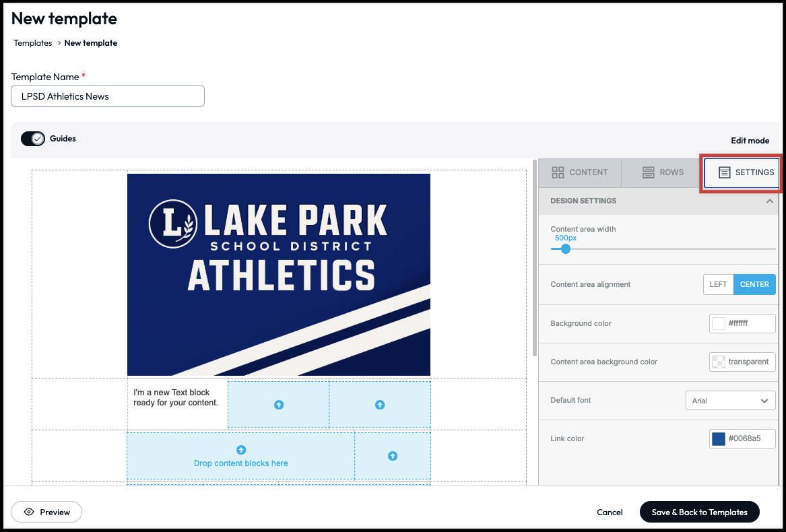Click the Lake Park Athletics banner image

(279, 274)
